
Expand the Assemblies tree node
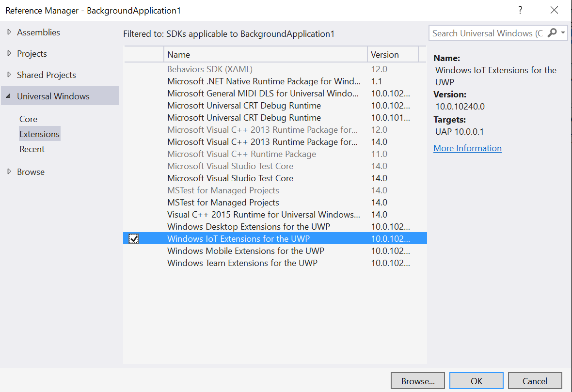pyautogui.click(x=9, y=32)
